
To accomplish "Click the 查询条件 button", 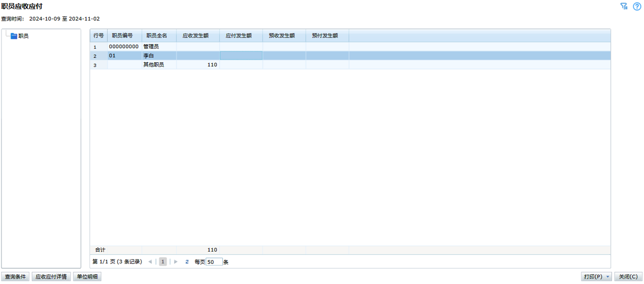I will pos(15,277).
